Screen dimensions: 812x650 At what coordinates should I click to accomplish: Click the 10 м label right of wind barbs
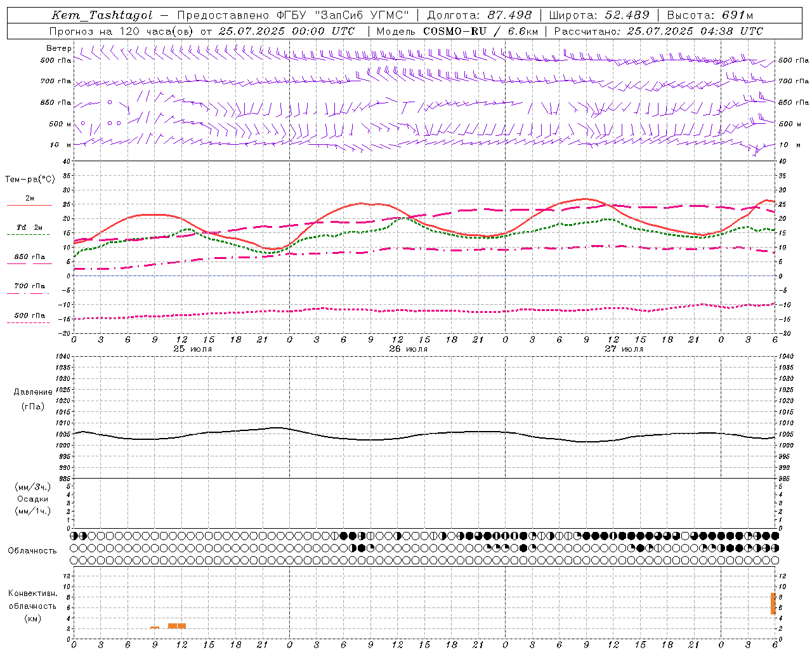click(789, 145)
